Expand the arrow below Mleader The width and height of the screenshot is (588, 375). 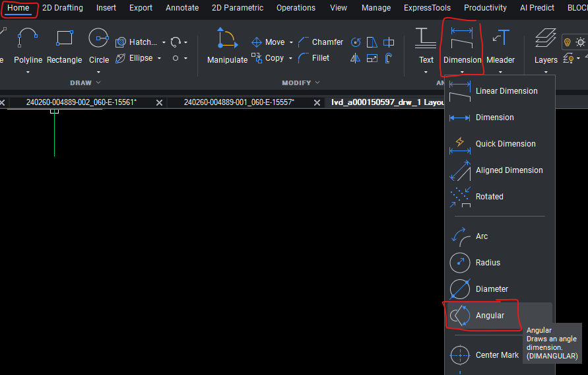pyautogui.click(x=501, y=72)
